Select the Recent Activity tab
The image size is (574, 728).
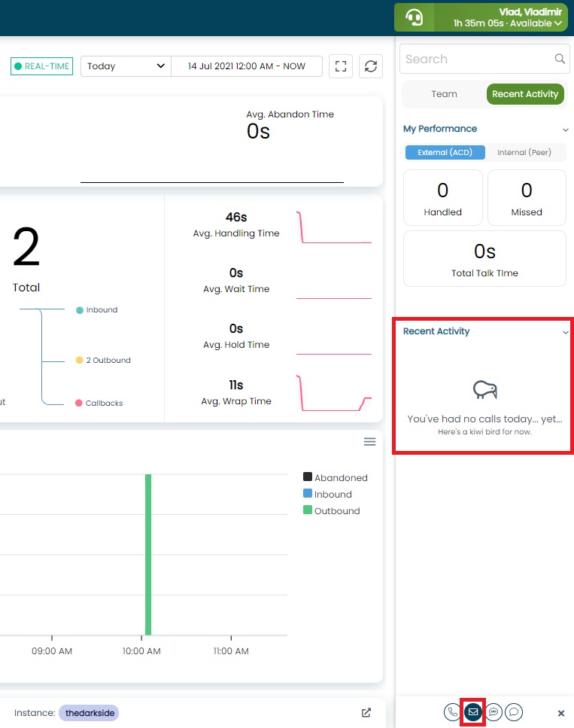point(525,94)
